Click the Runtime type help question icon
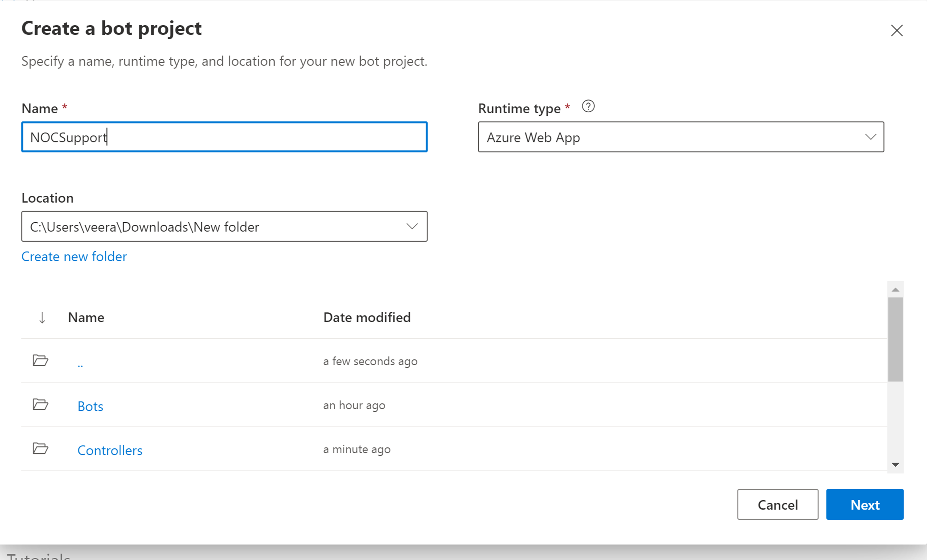927x560 pixels. (588, 106)
